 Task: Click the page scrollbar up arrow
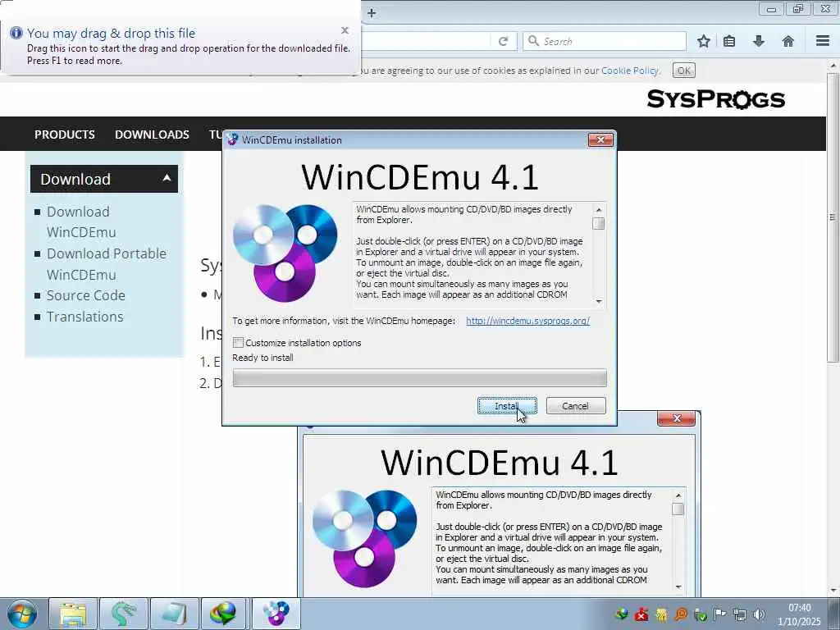(833, 66)
